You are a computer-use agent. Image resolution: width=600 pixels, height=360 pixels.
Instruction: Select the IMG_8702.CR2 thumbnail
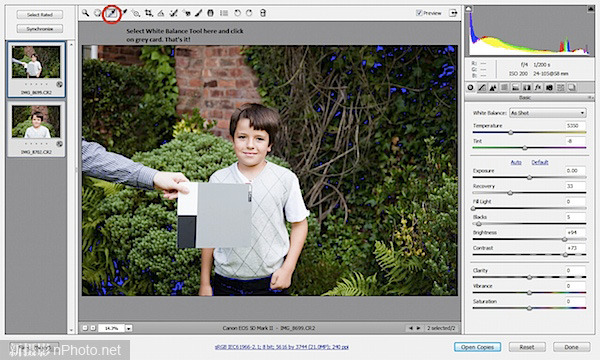pyautogui.click(x=36, y=129)
